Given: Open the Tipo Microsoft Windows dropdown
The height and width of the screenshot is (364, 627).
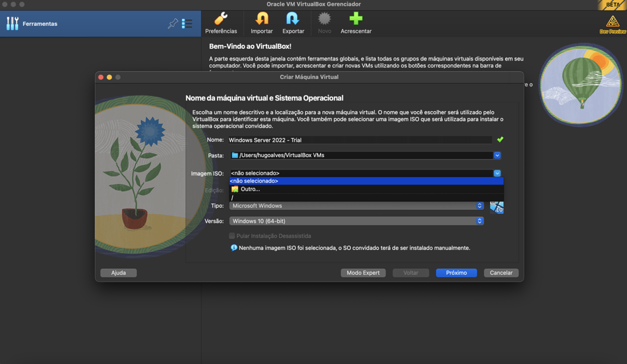Looking at the screenshot, I should coord(356,206).
